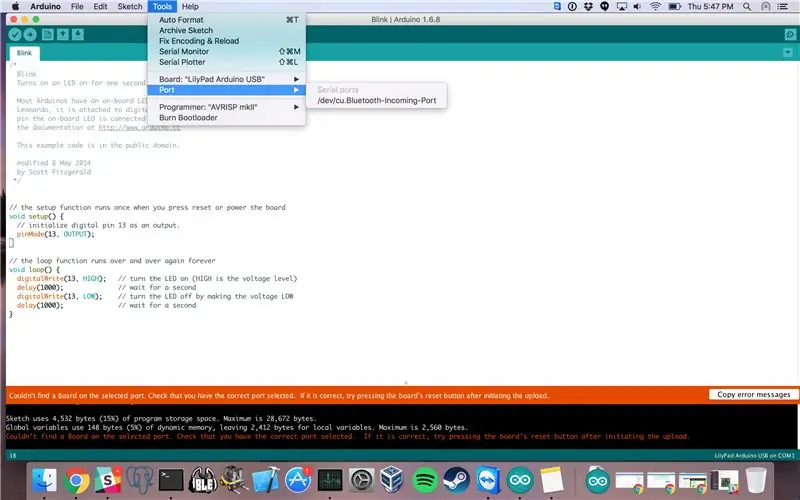Click the digitalWrite(13, HIGH) code line

click(61, 279)
